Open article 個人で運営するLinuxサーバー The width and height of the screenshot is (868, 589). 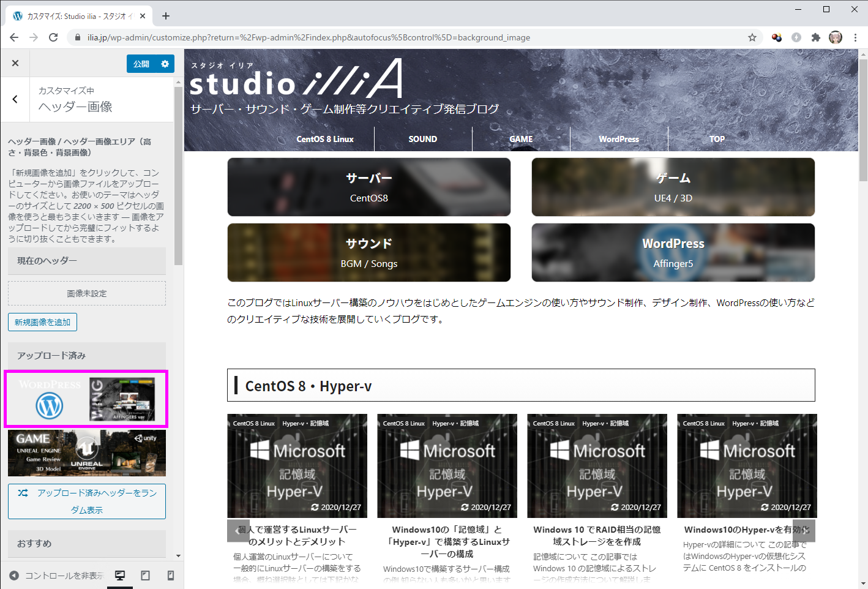297,536
